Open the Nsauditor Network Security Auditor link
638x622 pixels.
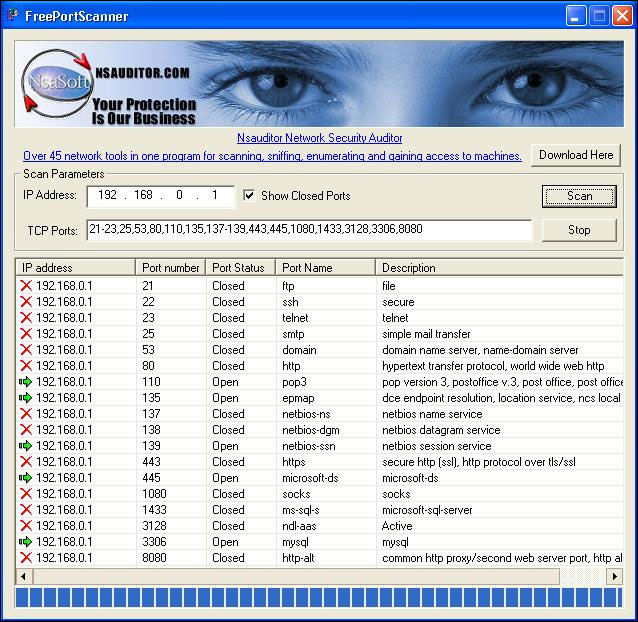point(319,138)
